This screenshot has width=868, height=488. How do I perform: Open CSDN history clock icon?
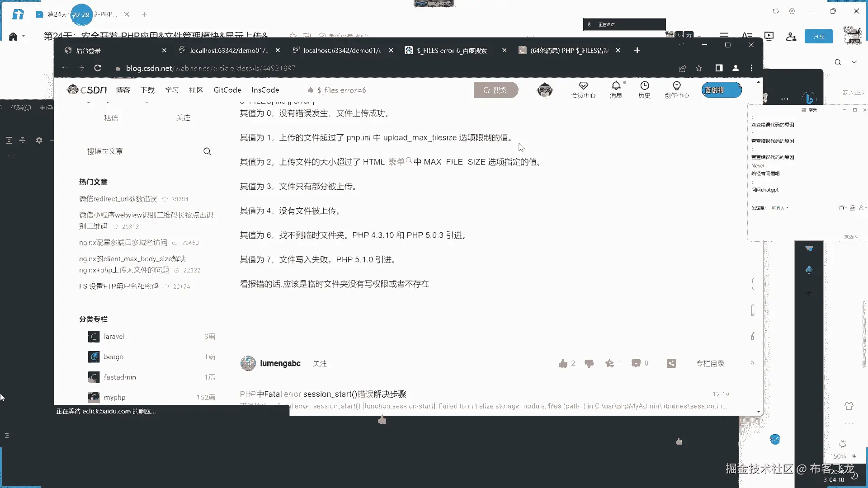click(x=644, y=86)
